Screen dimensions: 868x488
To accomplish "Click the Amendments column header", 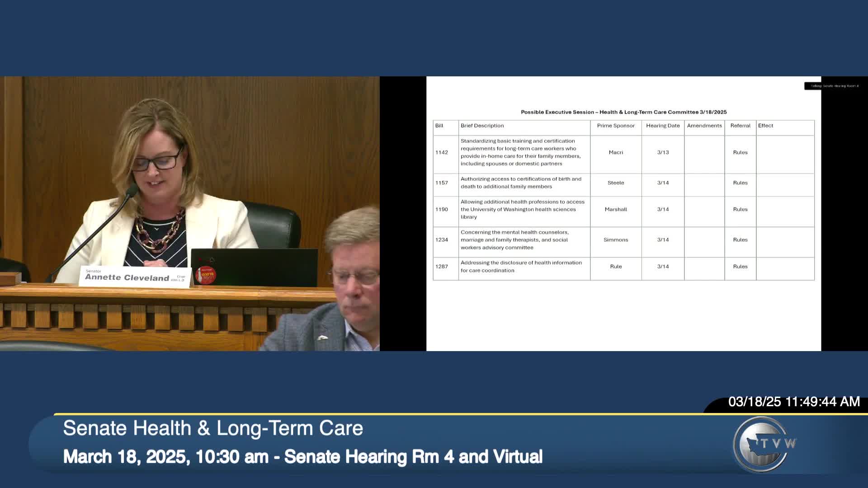I will point(704,126).
